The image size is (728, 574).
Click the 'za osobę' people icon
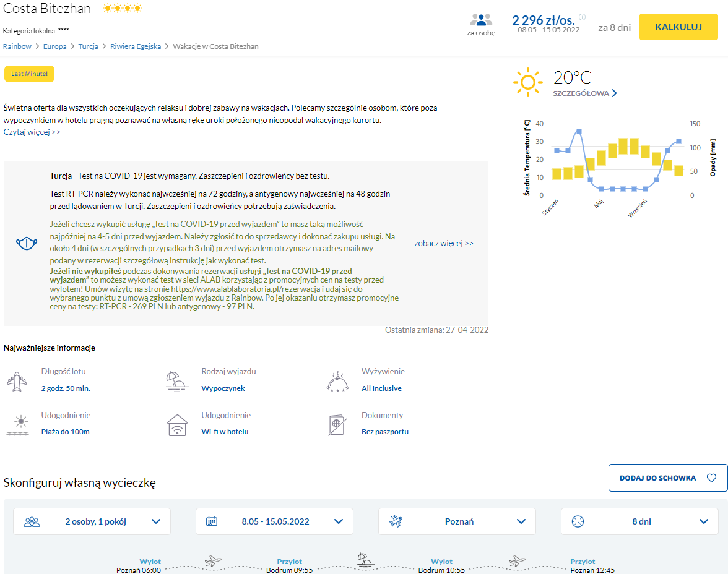481,20
